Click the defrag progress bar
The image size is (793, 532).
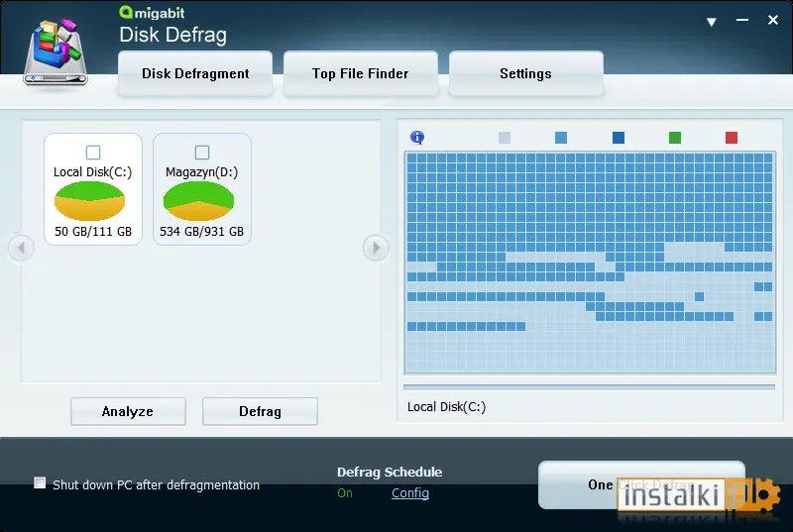click(589, 387)
